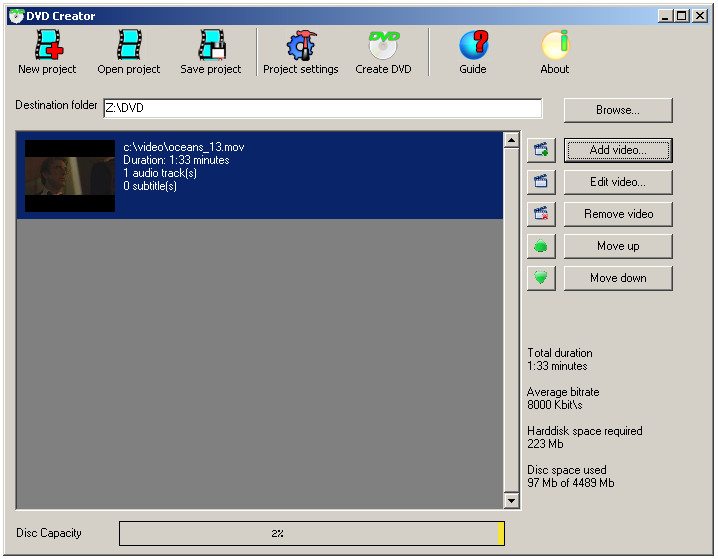Image resolution: width=718 pixels, height=559 pixels.
Task: Click the About info icon
Action: (555, 45)
